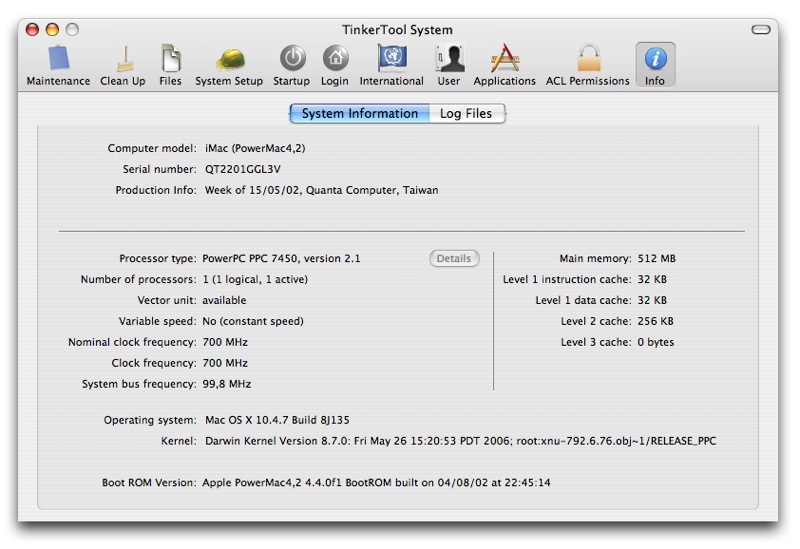
Task: Toggle toolbar with the pill button
Action: coord(761,30)
